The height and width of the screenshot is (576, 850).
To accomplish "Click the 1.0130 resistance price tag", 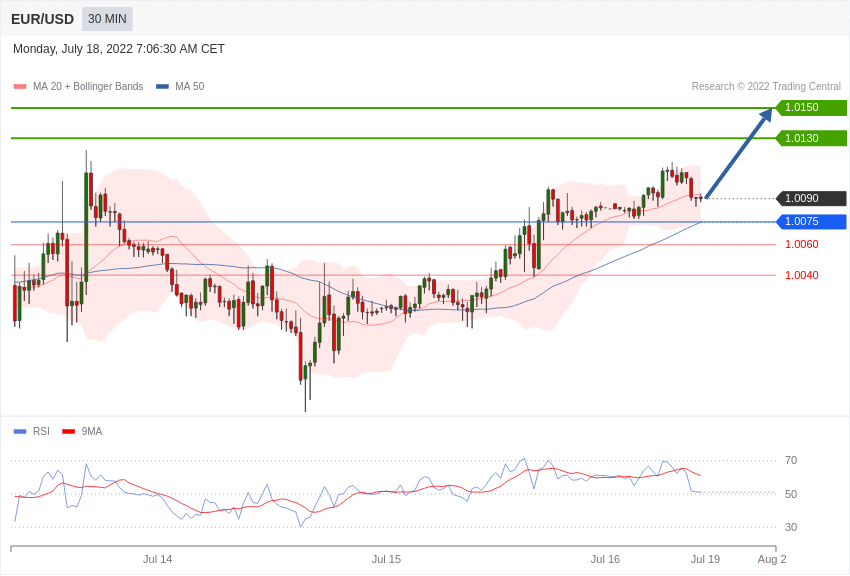I will (811, 138).
